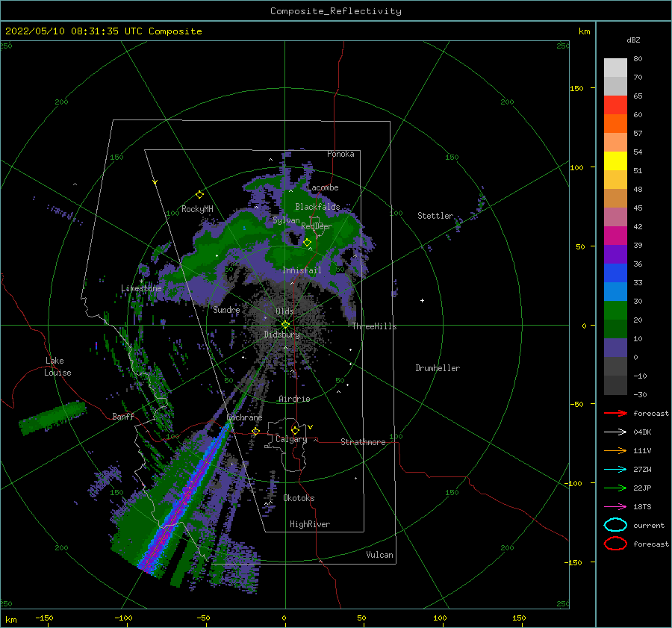This screenshot has width=672, height=628.
Task: Click the -150 tick on bottom axis
Action: 44,618
